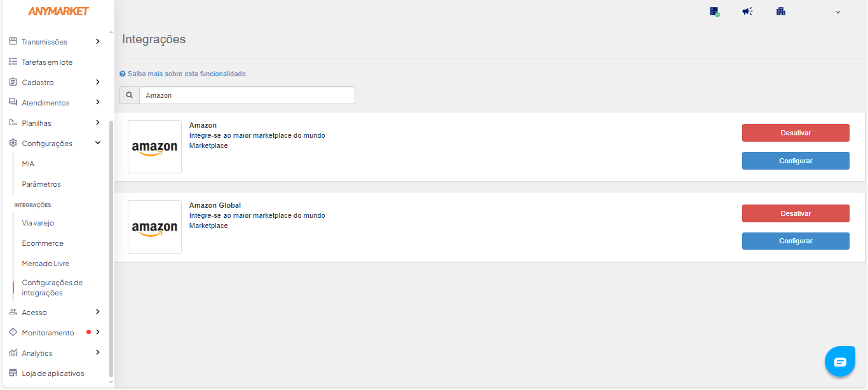Click the Atendimentos chat icon
Image resolution: width=868 pixels, height=390 pixels.
pos(13,102)
